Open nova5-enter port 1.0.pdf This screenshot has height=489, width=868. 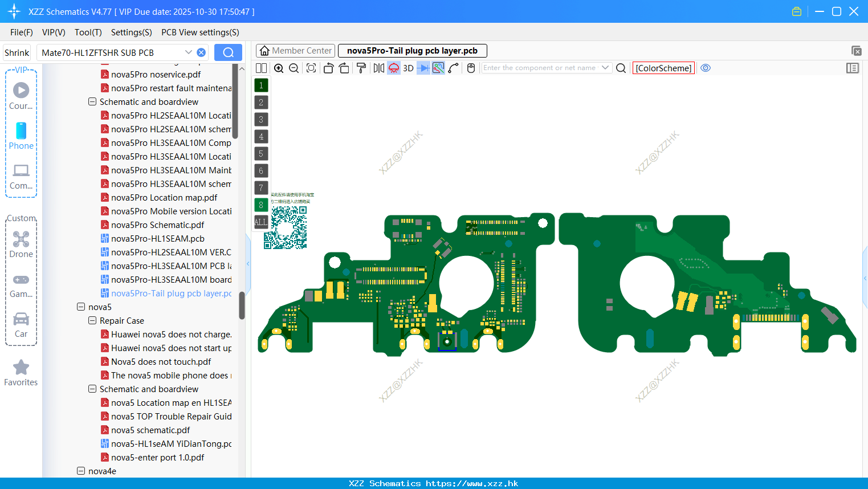pos(157,457)
